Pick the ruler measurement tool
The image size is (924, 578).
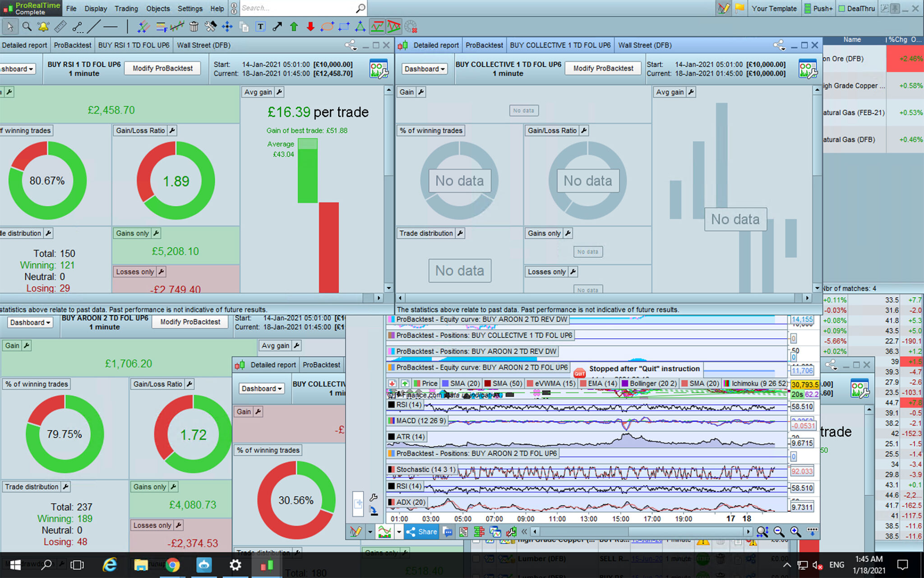pyautogui.click(x=60, y=27)
